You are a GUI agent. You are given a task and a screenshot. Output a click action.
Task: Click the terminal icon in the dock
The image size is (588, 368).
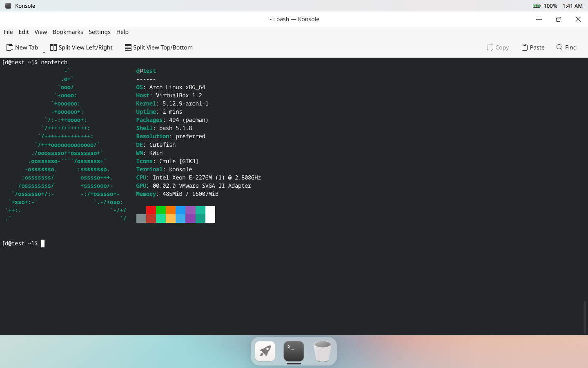point(294,351)
